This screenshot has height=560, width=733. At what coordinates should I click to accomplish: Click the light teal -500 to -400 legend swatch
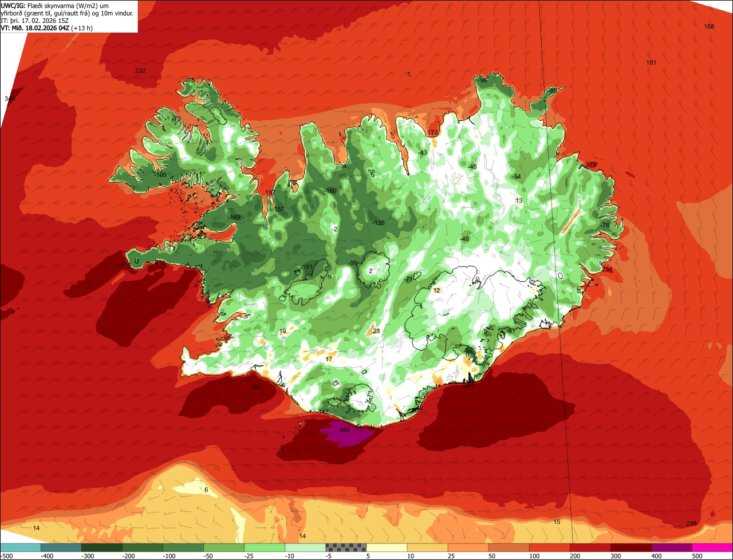coord(20,547)
